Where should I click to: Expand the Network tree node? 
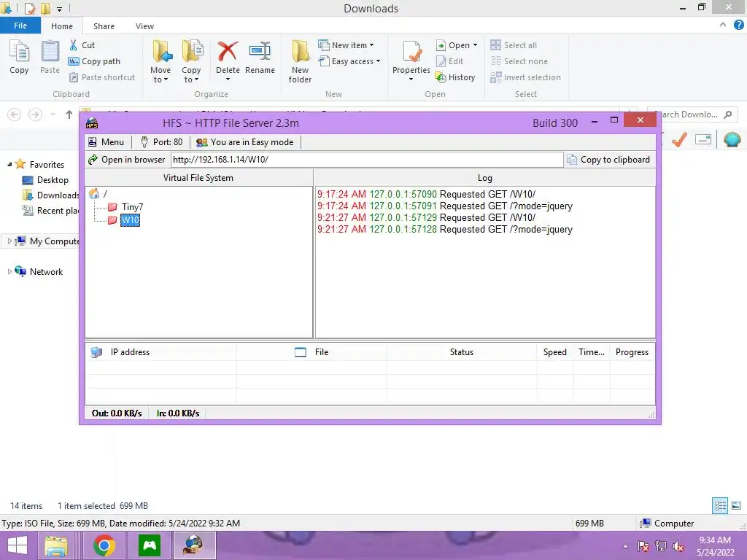(x=9, y=271)
